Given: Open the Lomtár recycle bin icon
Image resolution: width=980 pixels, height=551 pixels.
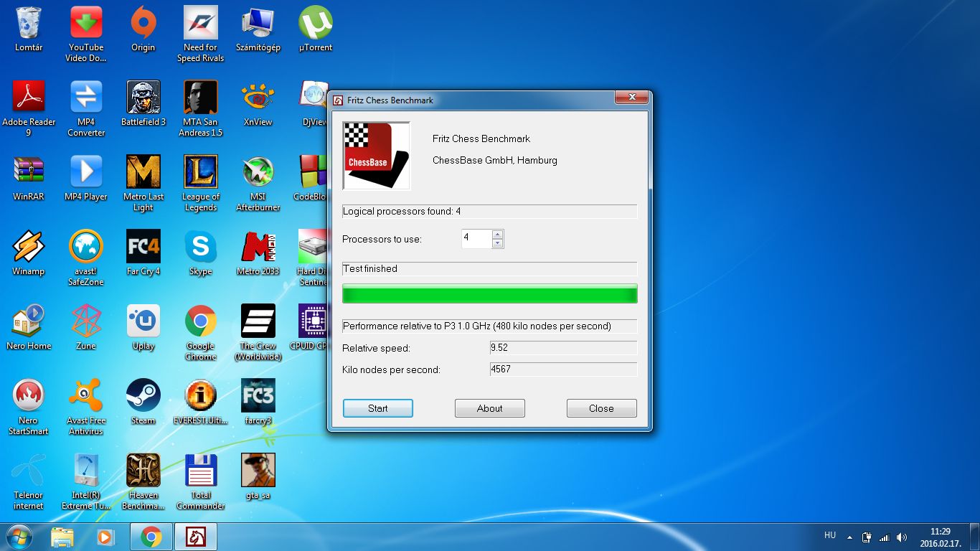Looking at the screenshot, I should coord(29,30).
